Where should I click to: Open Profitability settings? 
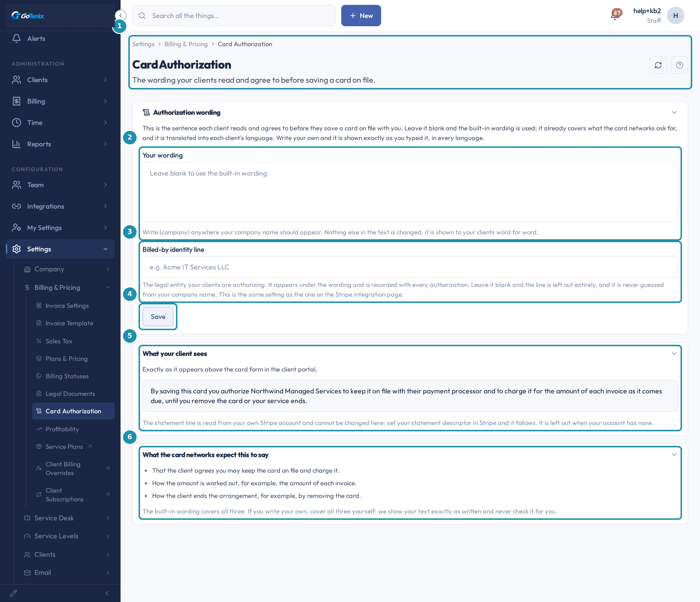coord(73,429)
